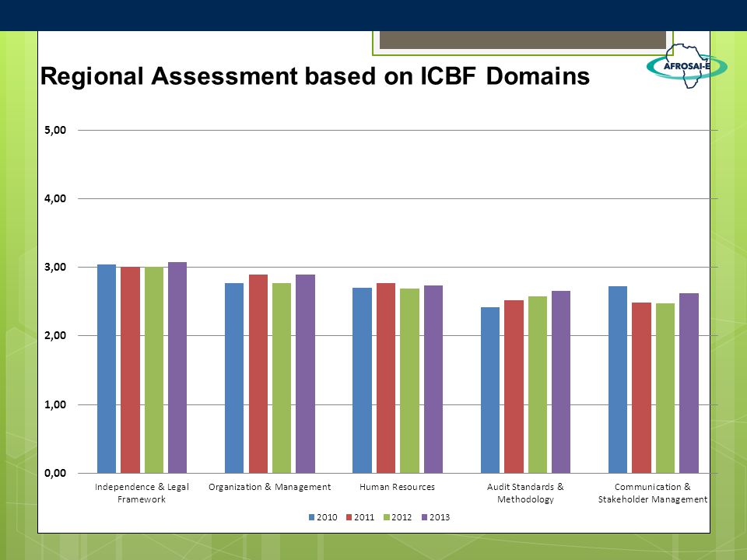Select the green 2012 bar for Human Resources
The height and width of the screenshot is (560, 747).
click(410, 381)
